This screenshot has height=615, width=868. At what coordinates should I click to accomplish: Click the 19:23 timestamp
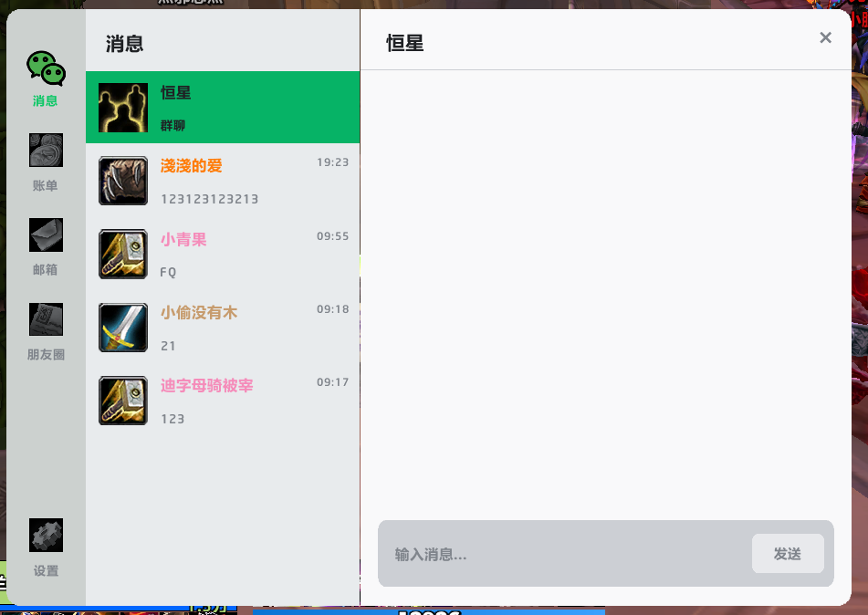[333, 162]
